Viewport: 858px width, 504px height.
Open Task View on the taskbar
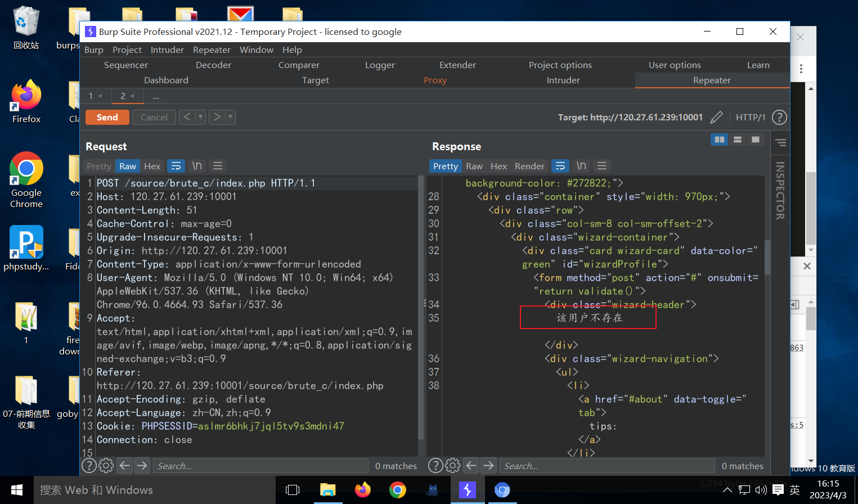293,490
